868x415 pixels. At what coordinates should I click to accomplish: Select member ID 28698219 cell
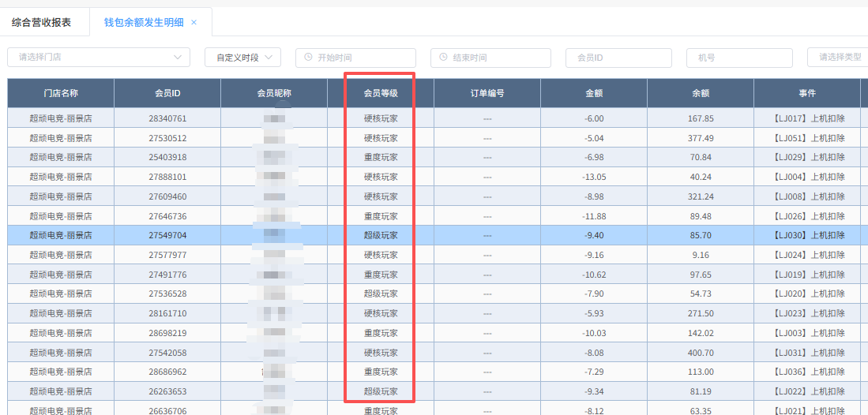167,333
